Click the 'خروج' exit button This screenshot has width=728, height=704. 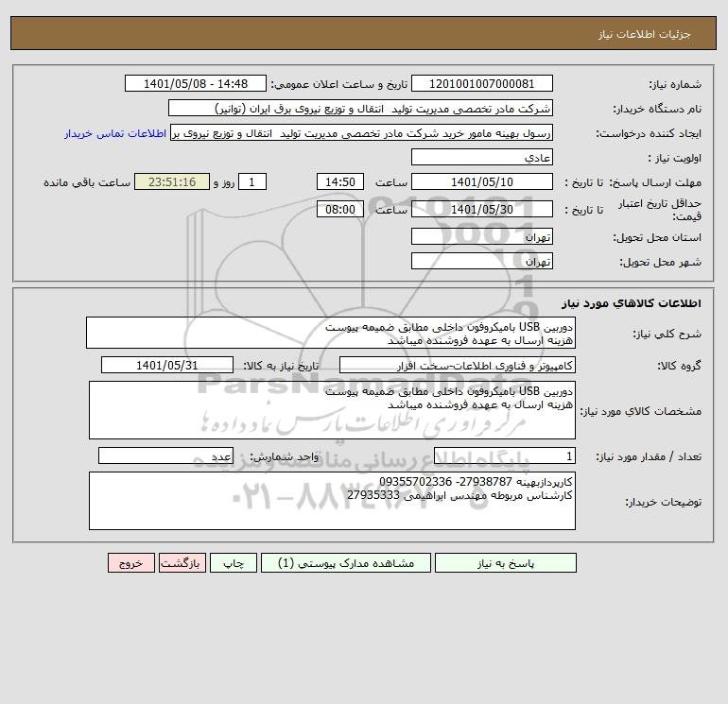(131, 563)
